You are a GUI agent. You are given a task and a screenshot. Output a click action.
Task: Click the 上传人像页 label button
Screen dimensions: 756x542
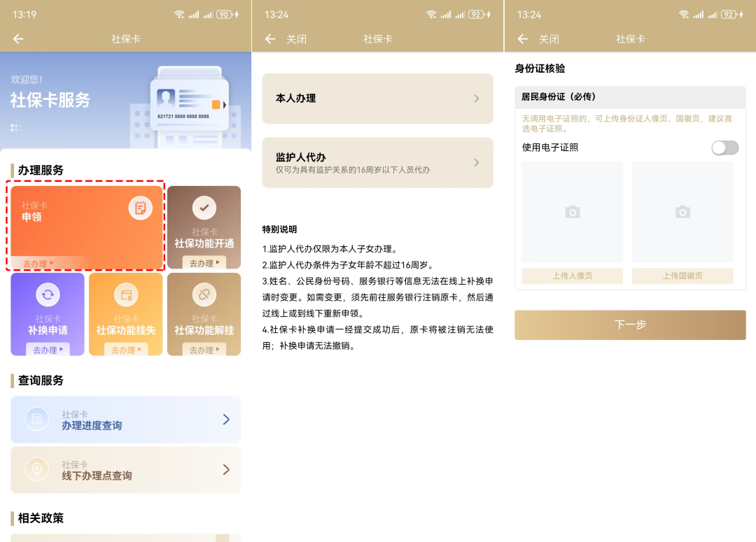(x=572, y=276)
